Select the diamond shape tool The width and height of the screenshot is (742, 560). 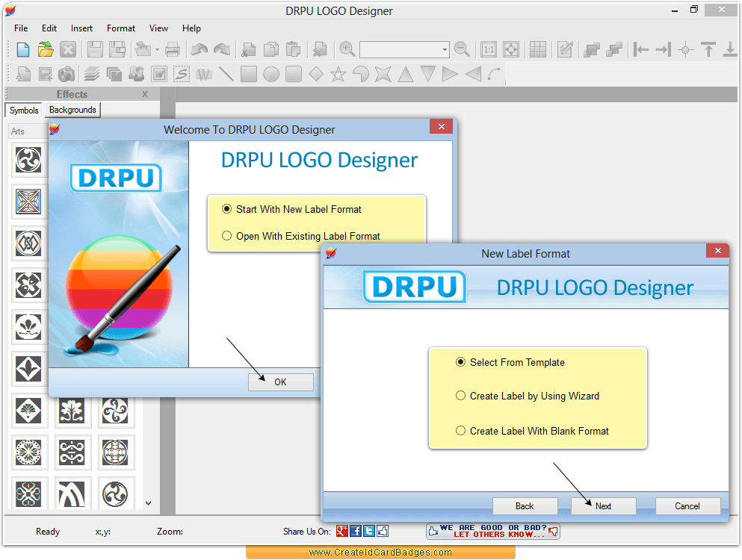[315, 74]
